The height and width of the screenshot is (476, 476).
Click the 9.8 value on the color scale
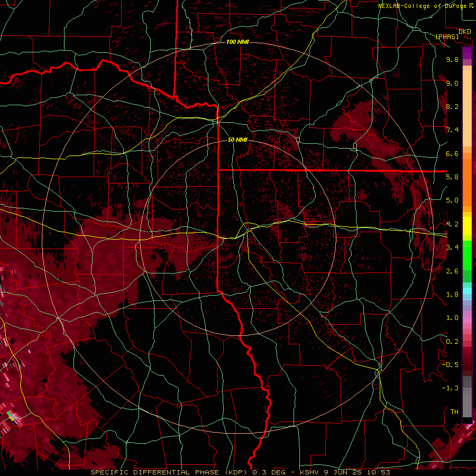452,59
